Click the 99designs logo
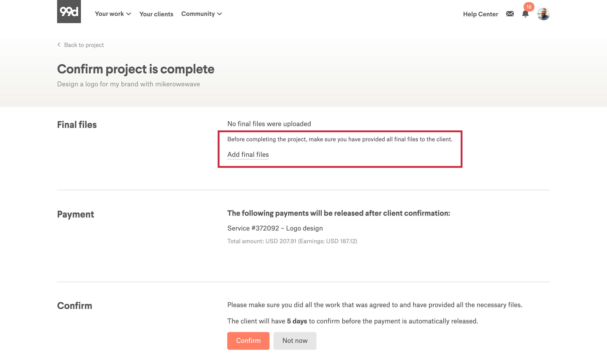Viewport: 607px width, 364px height. tap(69, 12)
